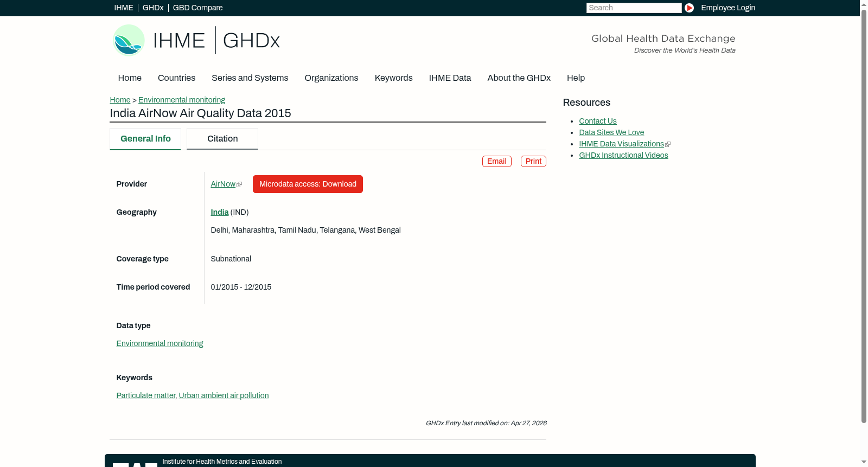Open the AirNow provider link
The image size is (868, 467).
(223, 184)
